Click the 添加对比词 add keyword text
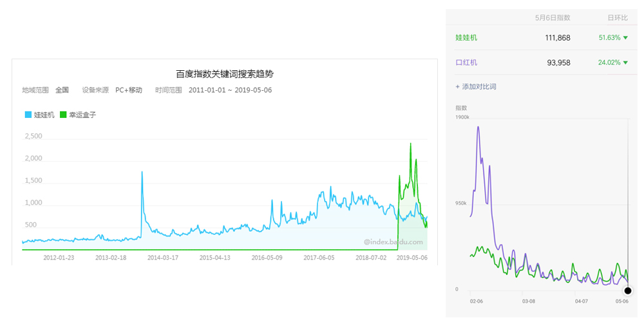 click(479, 86)
